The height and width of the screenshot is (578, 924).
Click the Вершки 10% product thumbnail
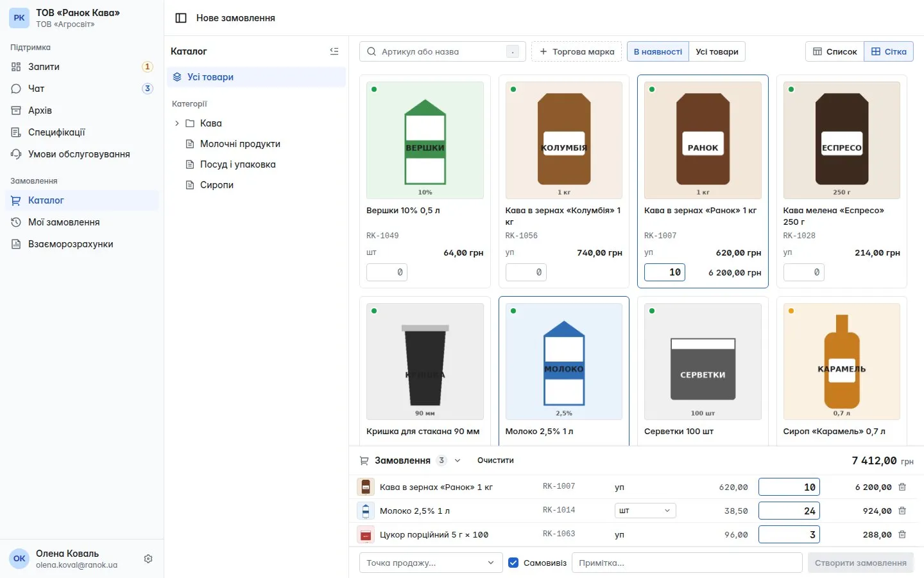click(425, 140)
